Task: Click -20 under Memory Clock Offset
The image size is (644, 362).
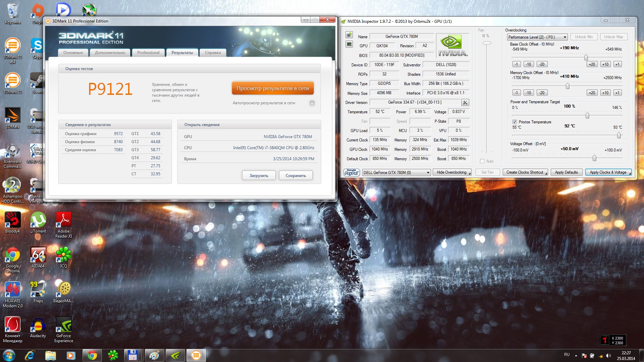Action: pyautogui.click(x=542, y=93)
